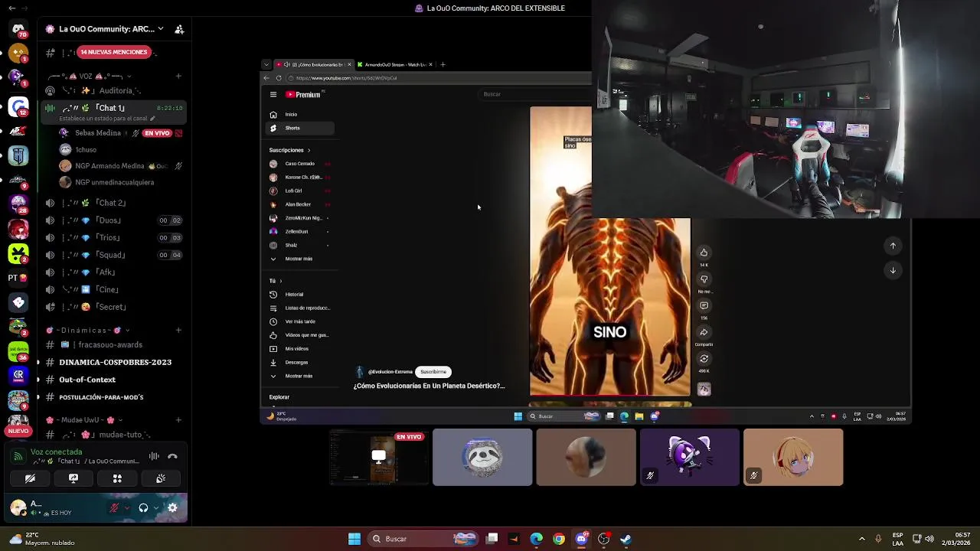Open weather widget showing 22°C

point(42,539)
